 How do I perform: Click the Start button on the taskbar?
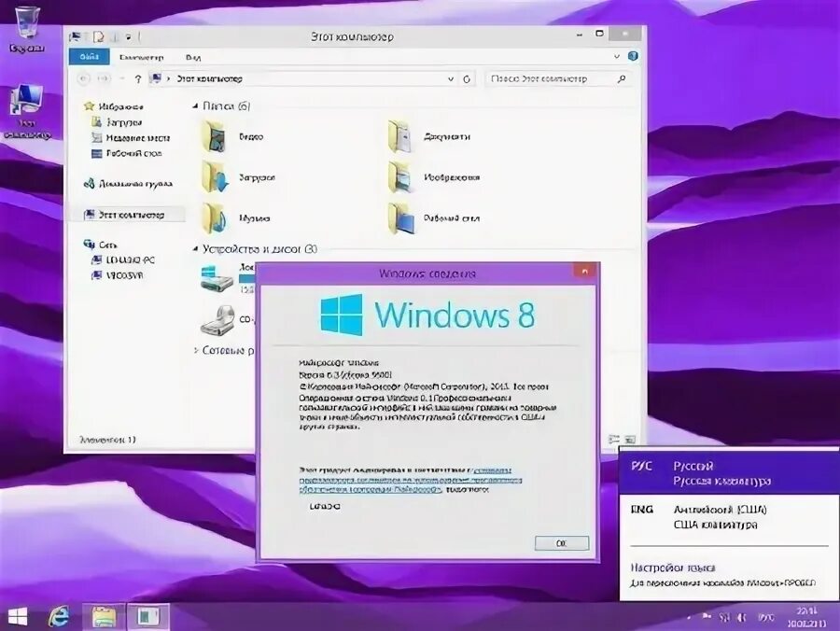tap(17, 616)
